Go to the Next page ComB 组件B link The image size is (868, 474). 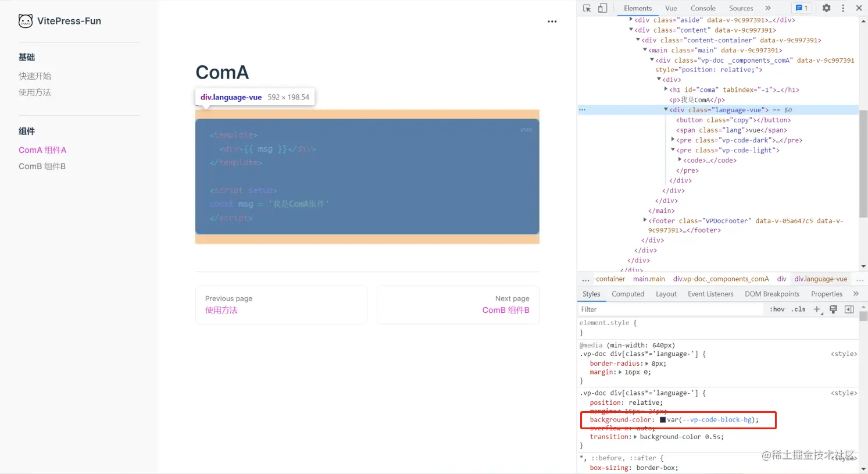click(x=458, y=305)
